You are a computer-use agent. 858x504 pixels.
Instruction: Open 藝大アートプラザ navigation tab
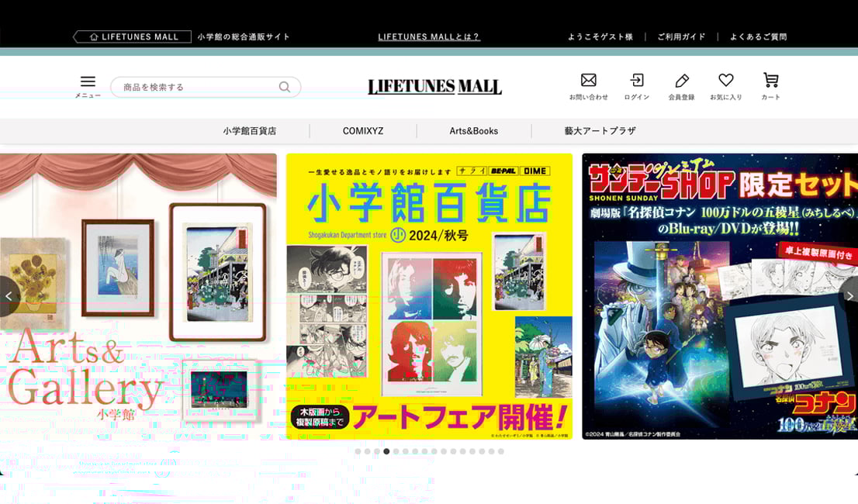[600, 131]
